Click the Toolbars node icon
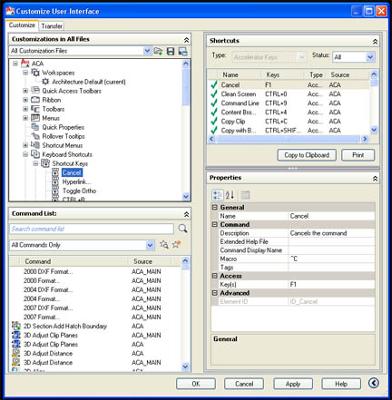Screen dimensions: 392x400 (x=35, y=109)
